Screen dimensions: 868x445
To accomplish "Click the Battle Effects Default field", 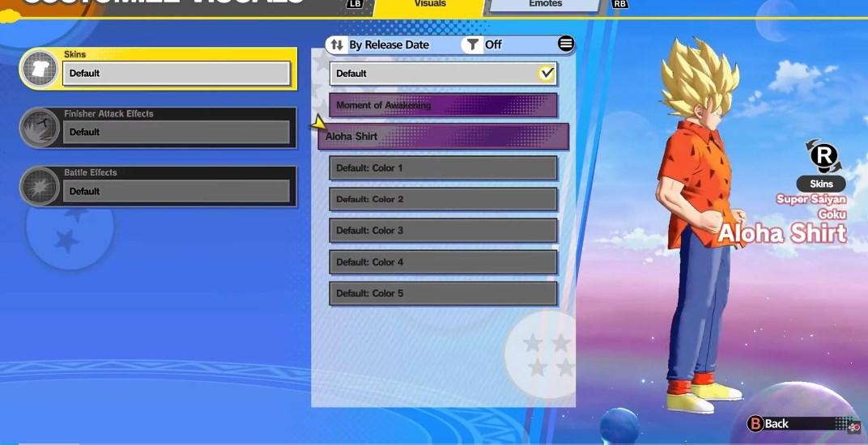I will coord(177,191).
